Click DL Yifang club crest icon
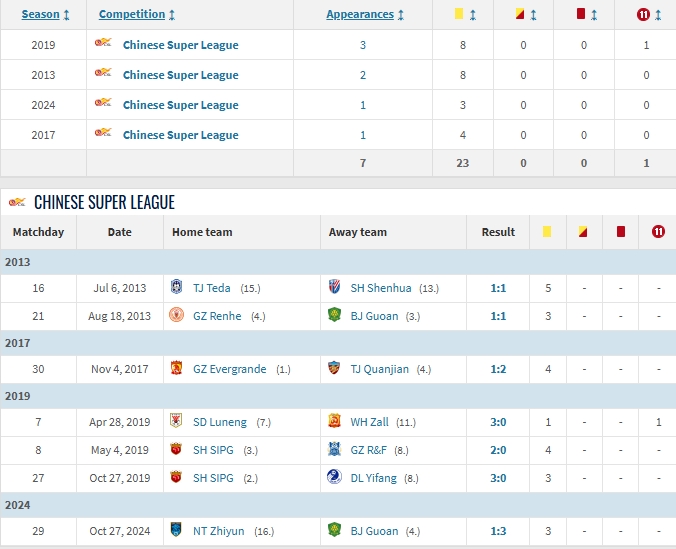Image resolution: width=676 pixels, height=549 pixels. [x=334, y=478]
